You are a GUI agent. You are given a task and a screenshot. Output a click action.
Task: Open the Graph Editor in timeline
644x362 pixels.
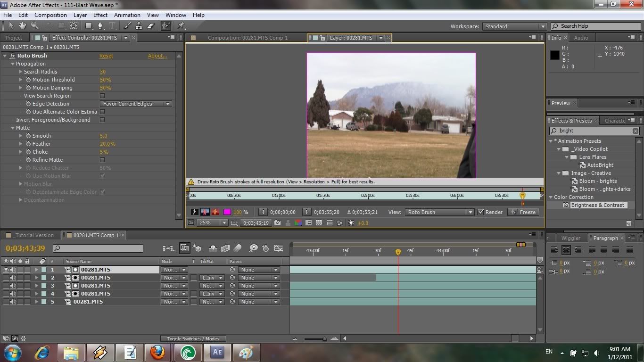tap(279, 248)
